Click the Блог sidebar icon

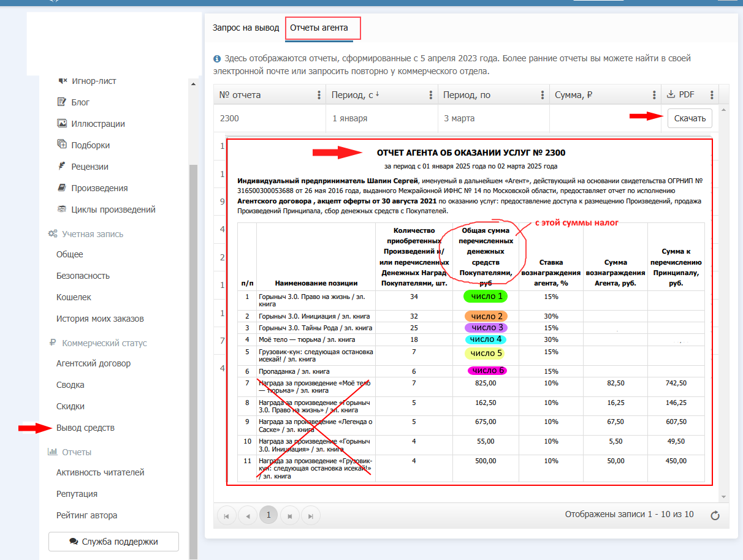62,102
